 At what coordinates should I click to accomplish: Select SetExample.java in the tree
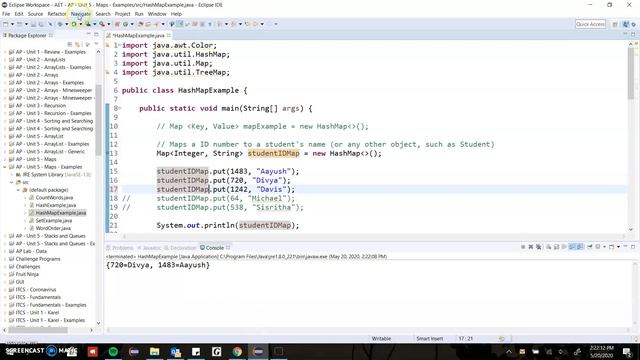click(x=53, y=220)
